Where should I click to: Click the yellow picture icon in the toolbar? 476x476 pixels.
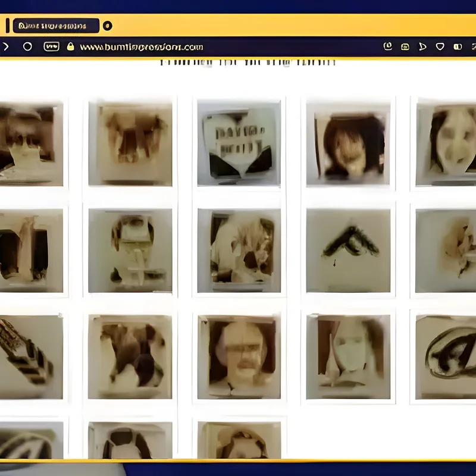tap(405, 47)
